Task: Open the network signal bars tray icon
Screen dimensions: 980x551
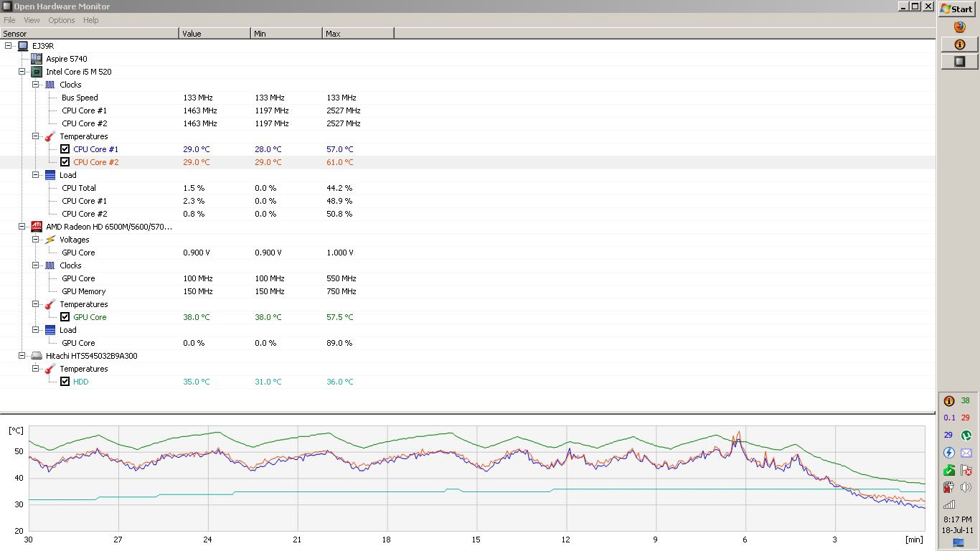Action: (948, 505)
